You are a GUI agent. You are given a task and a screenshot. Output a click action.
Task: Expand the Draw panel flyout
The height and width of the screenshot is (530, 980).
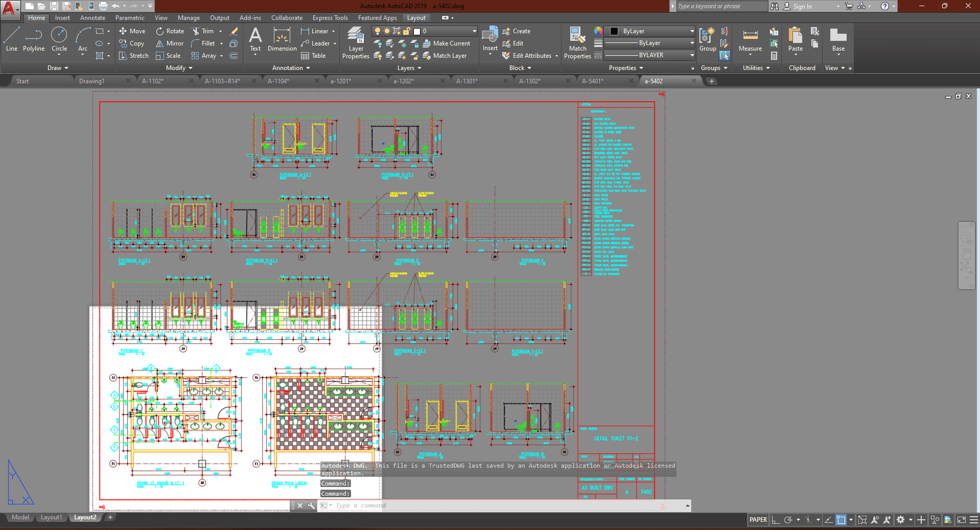point(58,68)
